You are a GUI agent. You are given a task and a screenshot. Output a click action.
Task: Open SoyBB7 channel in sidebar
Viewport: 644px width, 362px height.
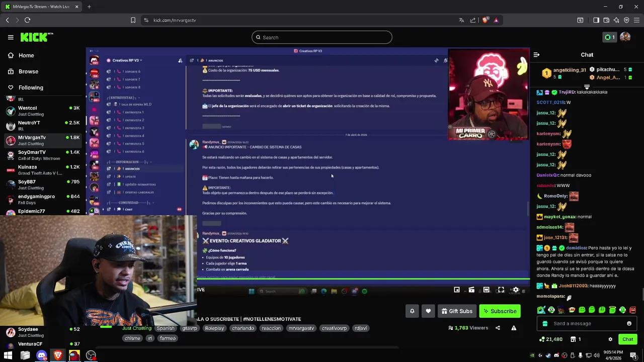43,185
